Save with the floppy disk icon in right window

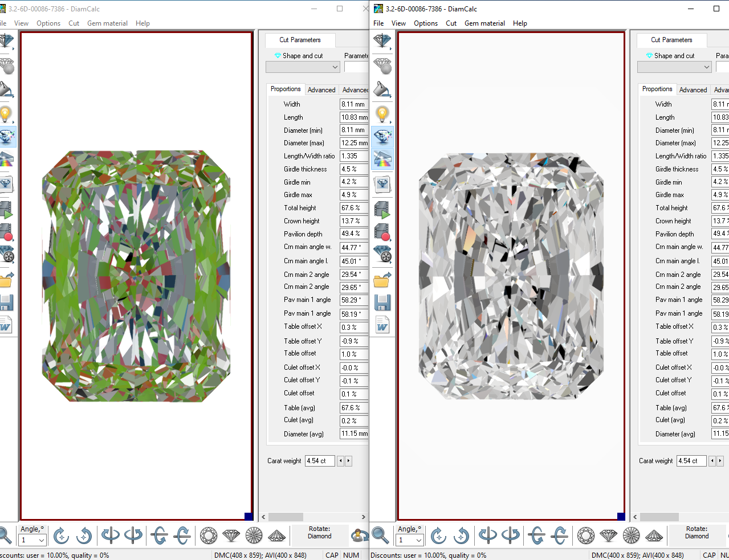click(x=382, y=302)
